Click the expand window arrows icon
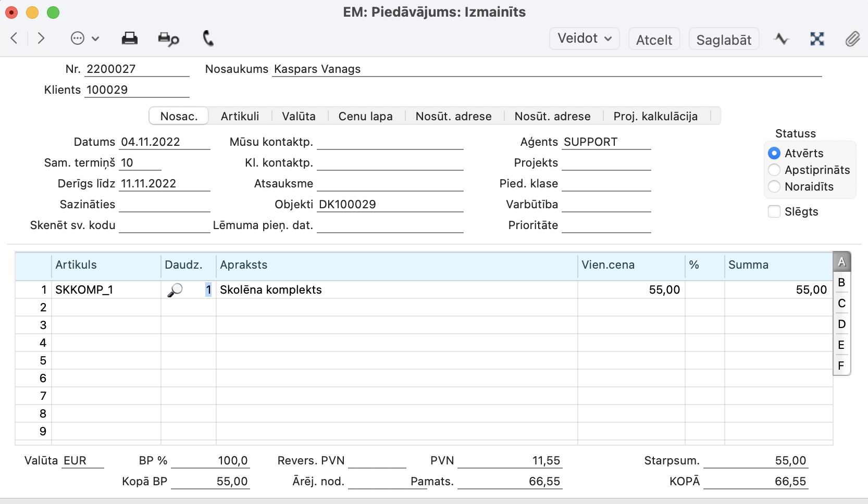The image size is (868, 504). click(817, 39)
